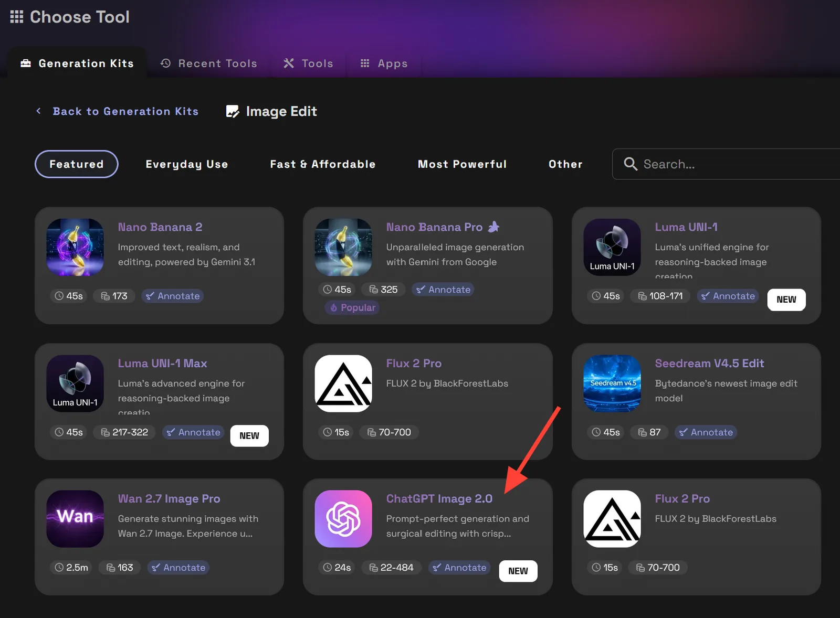Click Annotate on the Wan 2.7 Image Pro card
This screenshot has width=840, height=618.
tap(178, 568)
